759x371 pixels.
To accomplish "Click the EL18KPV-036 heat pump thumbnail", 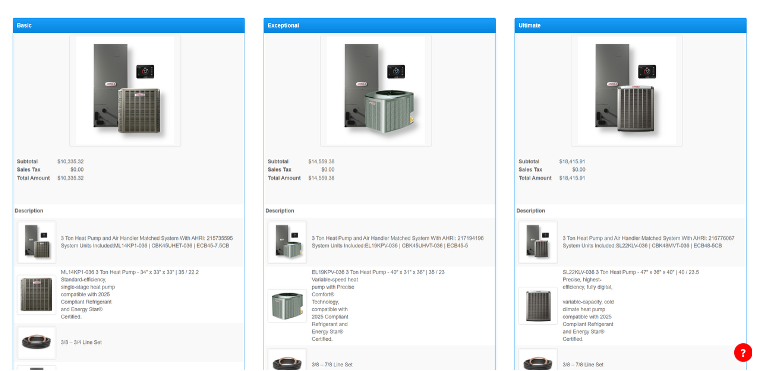I will tap(287, 306).
